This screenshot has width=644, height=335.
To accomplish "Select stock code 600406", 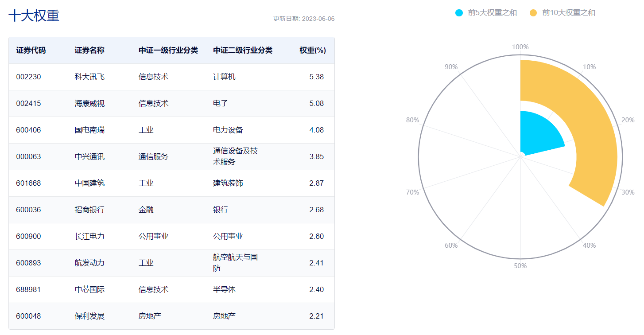I will (x=28, y=130).
